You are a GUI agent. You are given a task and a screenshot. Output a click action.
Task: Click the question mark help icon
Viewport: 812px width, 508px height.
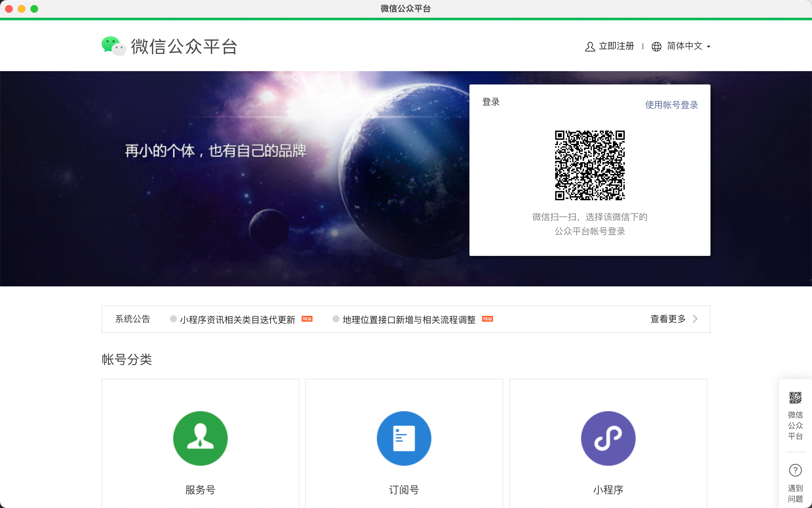(795, 470)
